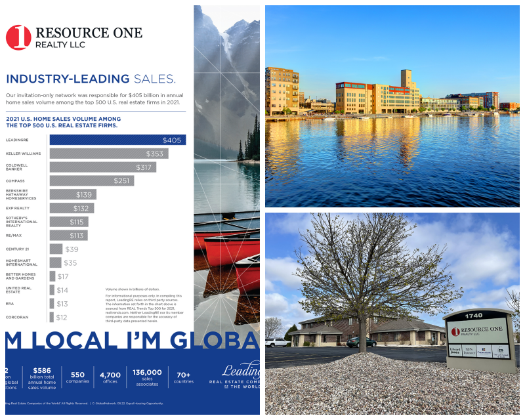Click the tall tan tower building in the riverfront photo
525x420 pixels.
coord(406,79)
